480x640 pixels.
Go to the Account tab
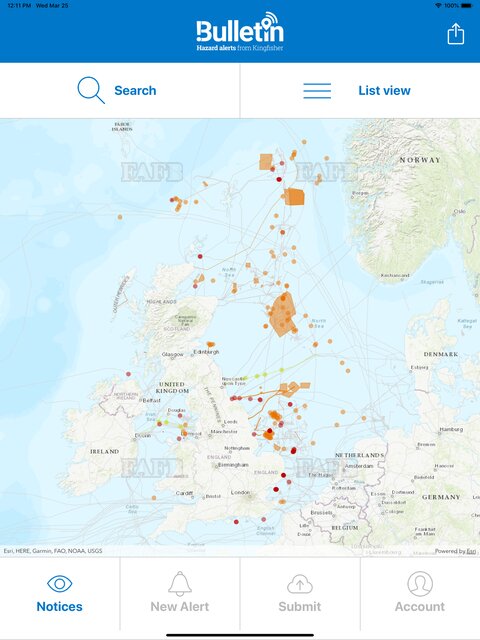tap(420, 594)
